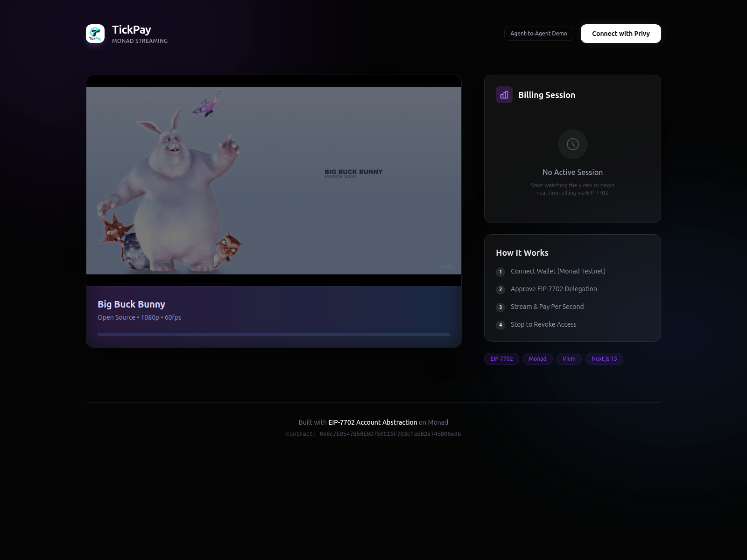Select the Next.js 15 tag
This screenshot has height=560, width=747.
(604, 359)
